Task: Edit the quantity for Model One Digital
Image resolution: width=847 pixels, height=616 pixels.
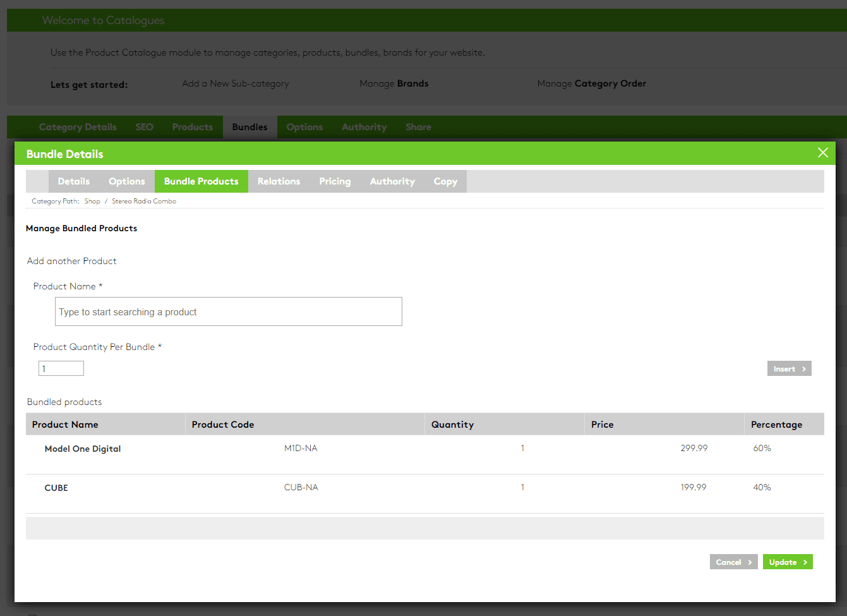Action: 522,448
